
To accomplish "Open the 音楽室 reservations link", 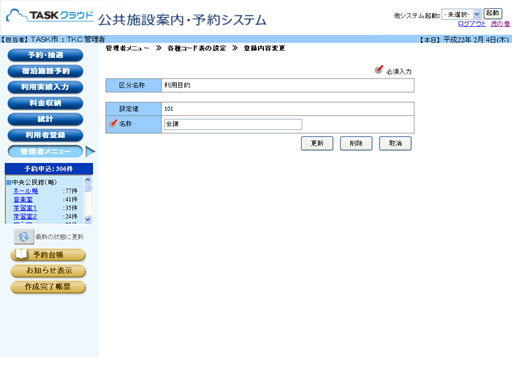I will pyautogui.click(x=23, y=199).
